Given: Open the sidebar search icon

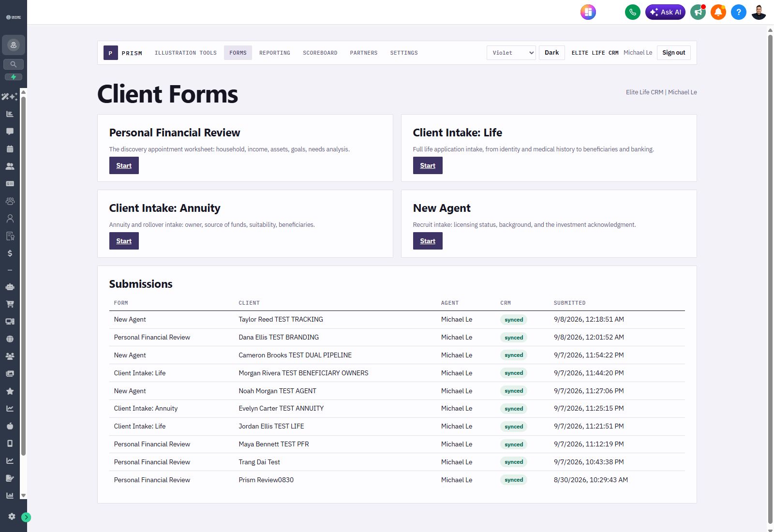Looking at the screenshot, I should pos(14,64).
